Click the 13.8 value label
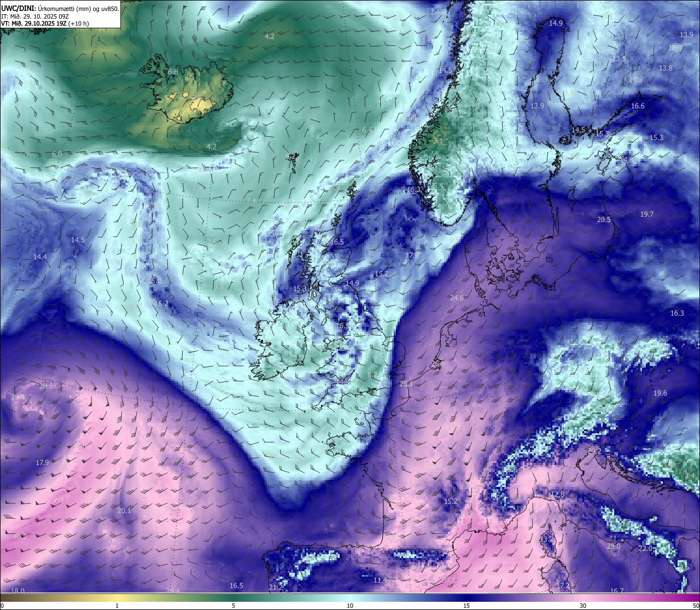 (x=666, y=68)
